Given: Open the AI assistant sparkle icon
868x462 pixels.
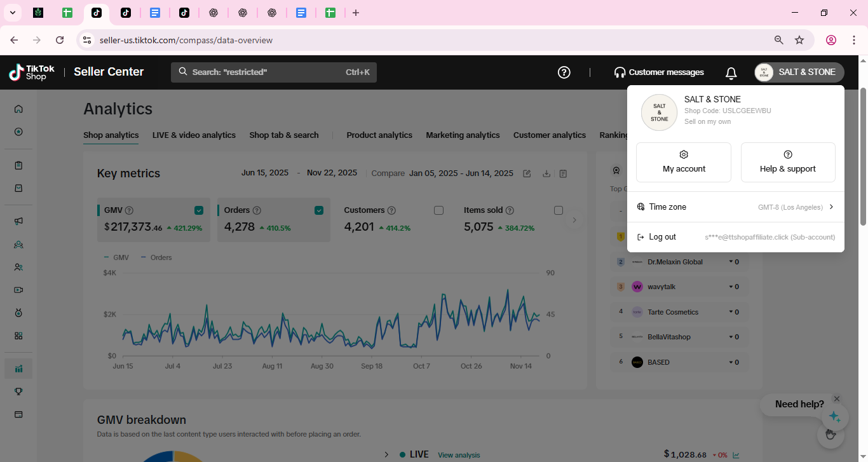Looking at the screenshot, I should click(834, 418).
